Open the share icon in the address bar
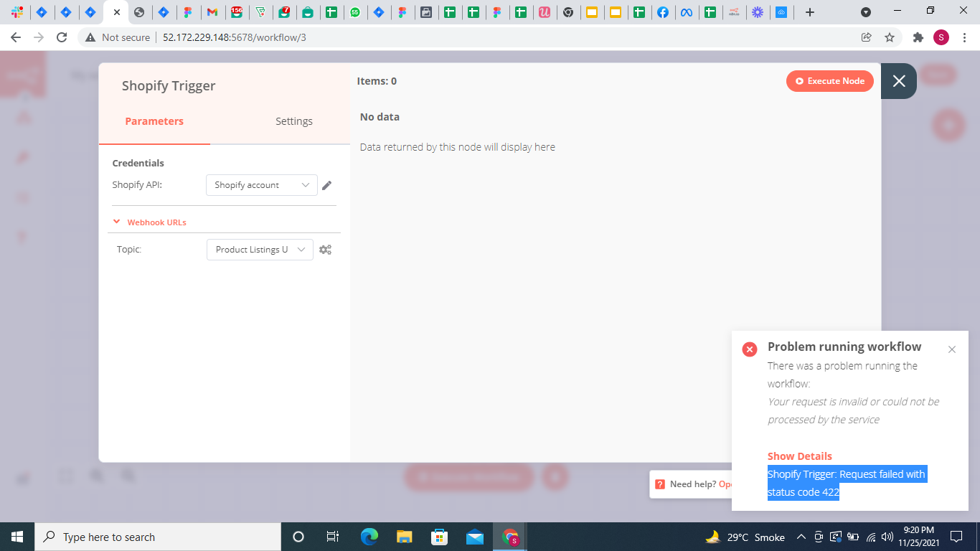The image size is (980, 551). click(867, 37)
